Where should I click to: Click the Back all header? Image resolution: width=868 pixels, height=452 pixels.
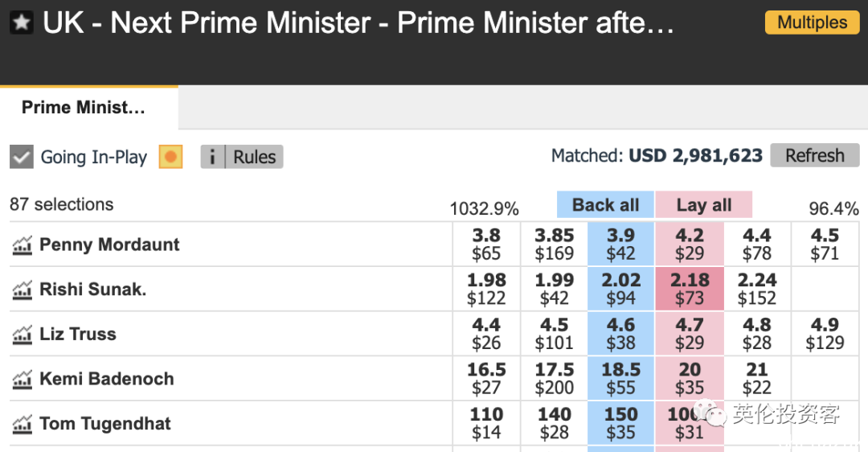(x=606, y=205)
